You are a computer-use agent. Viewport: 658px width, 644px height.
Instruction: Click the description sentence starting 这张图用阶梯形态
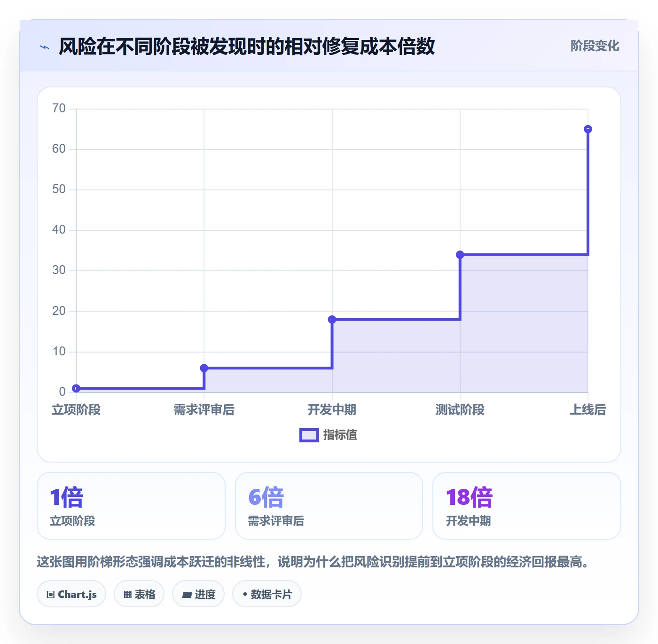313,562
